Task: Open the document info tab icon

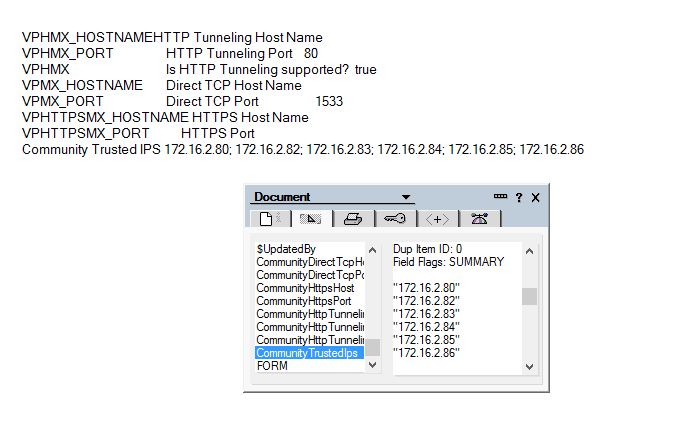Action: point(268,218)
